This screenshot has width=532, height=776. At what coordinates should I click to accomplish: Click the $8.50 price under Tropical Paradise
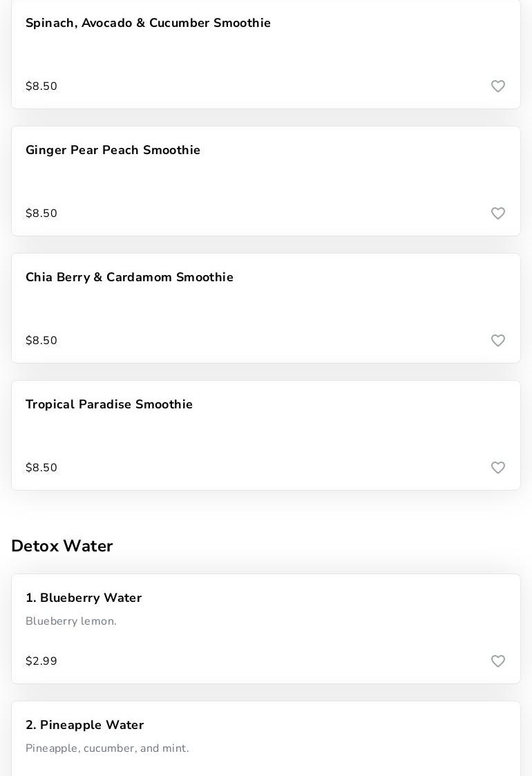click(41, 468)
